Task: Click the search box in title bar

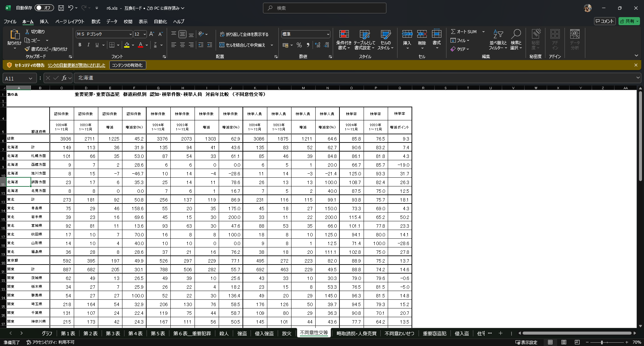Action: coord(324,8)
